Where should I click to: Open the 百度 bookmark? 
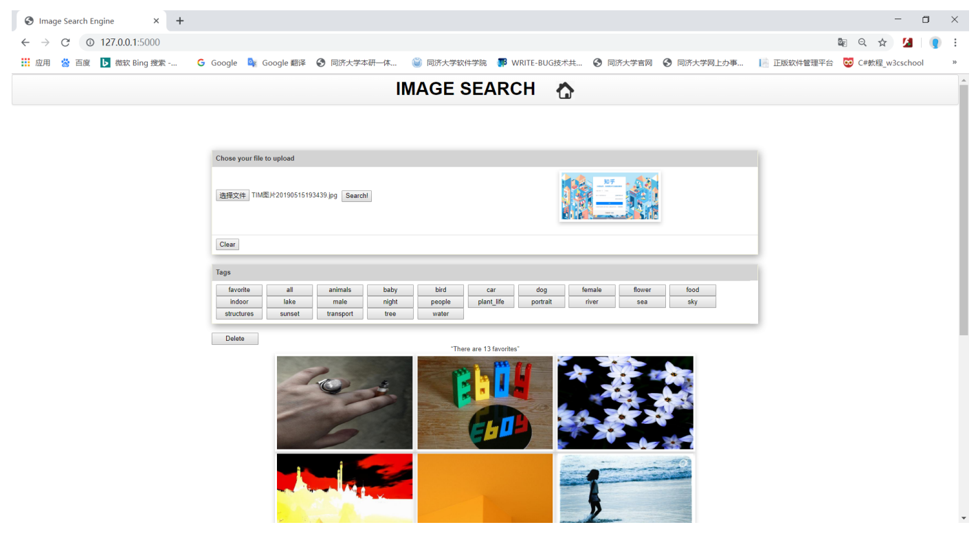point(76,63)
